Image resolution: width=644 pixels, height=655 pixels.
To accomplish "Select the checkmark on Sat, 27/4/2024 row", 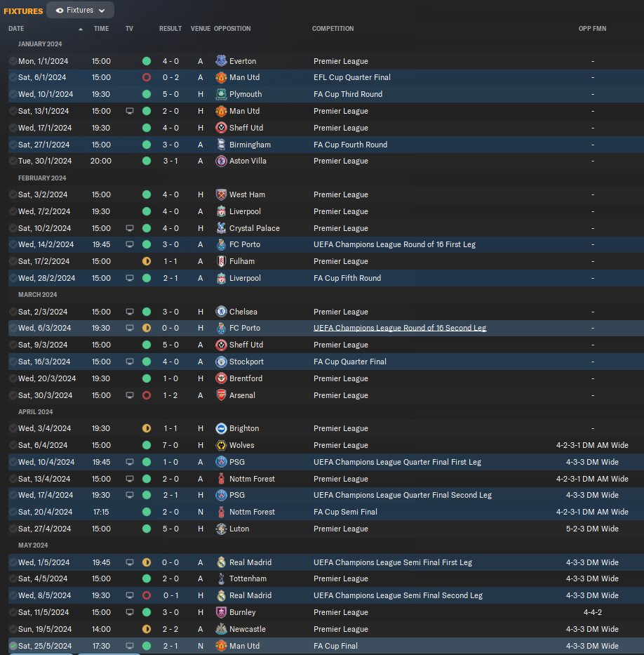I will (13, 529).
